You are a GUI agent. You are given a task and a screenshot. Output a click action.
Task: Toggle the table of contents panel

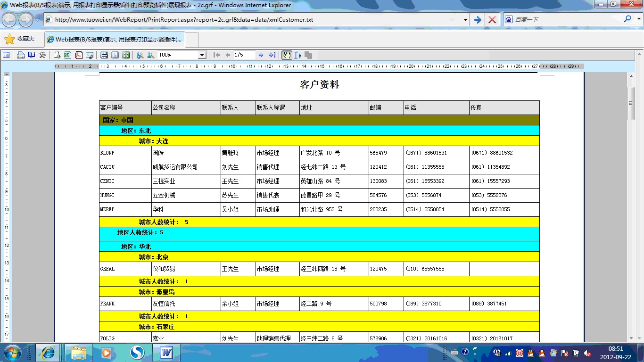pyautogui.click(x=6, y=55)
